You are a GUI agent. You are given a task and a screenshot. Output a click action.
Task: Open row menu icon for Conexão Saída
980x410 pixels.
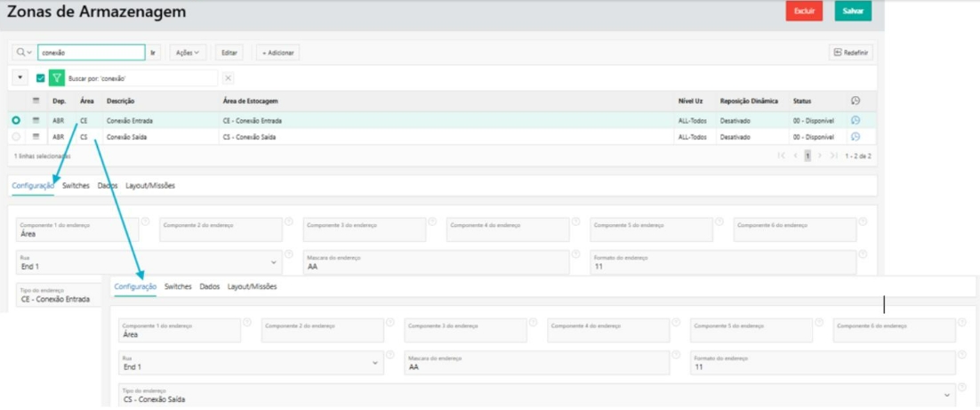coord(36,136)
